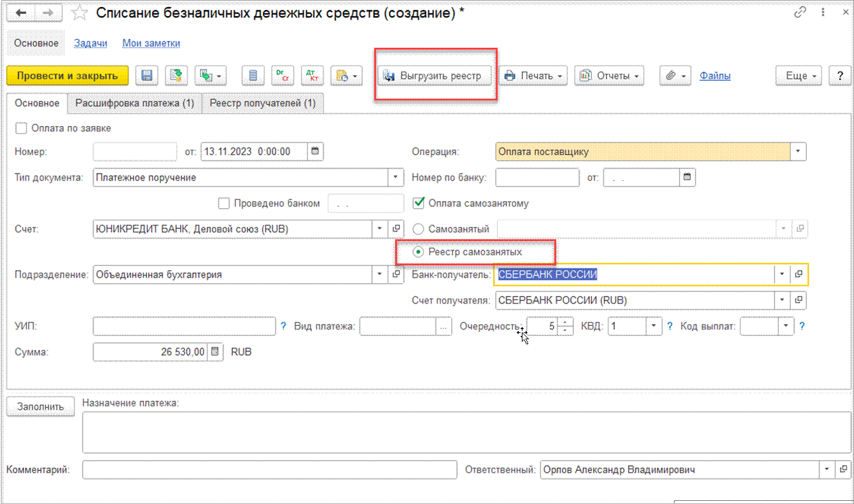Open the create-based-on dropdown icon

[211, 76]
